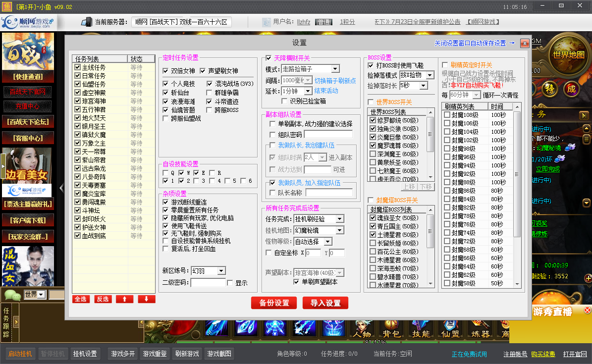Move task up with red up-arrow button
592x364 pixels.
click(124, 299)
